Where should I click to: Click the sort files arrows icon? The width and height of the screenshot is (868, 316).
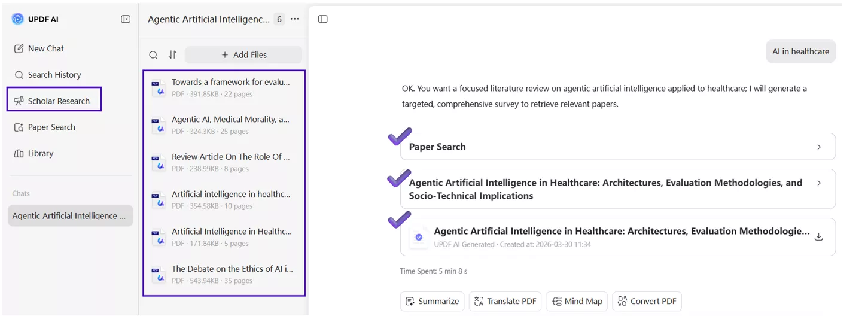click(172, 54)
